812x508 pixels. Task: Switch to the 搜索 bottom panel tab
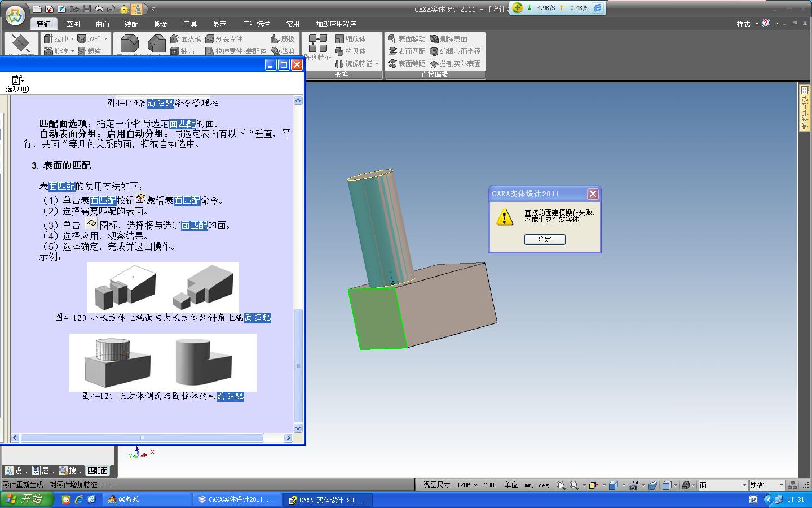tap(70, 470)
